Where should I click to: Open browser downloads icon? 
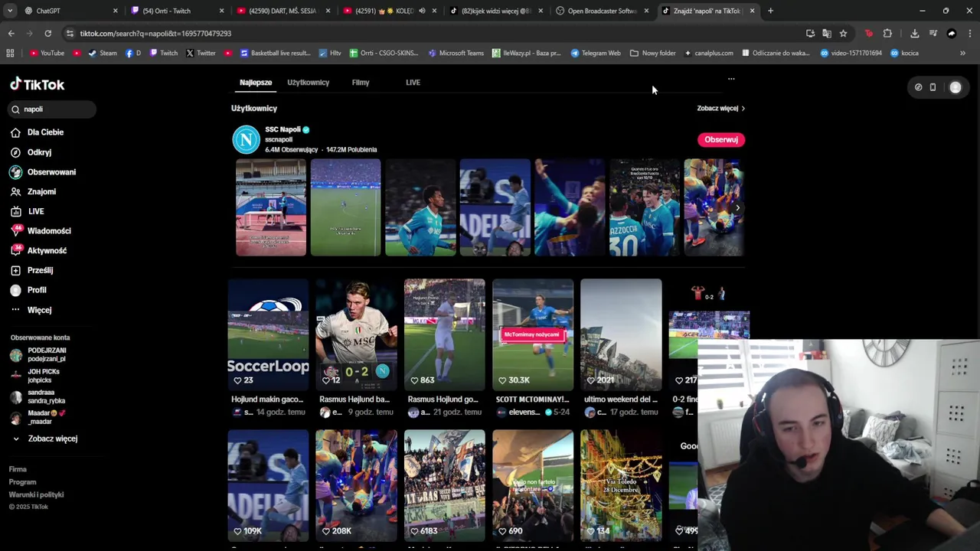click(914, 34)
